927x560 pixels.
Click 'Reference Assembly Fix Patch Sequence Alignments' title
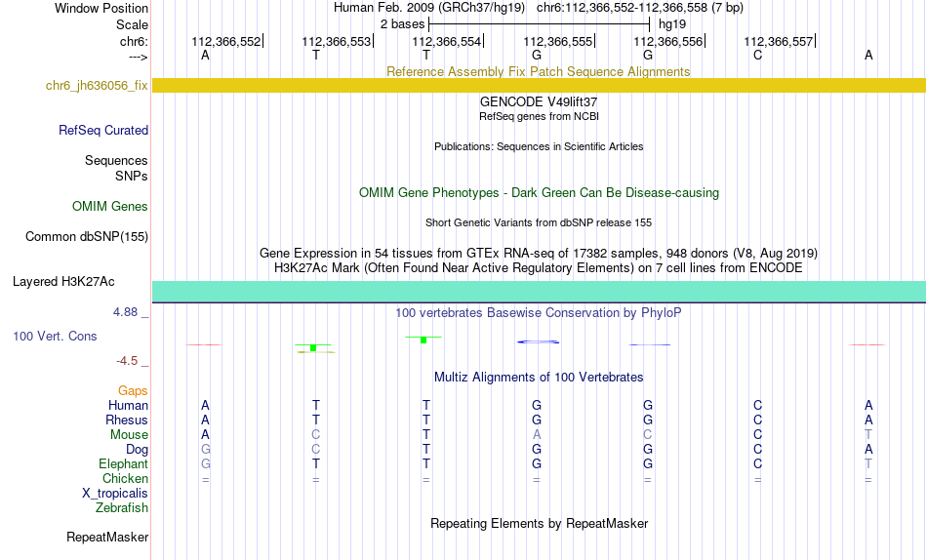538,71
